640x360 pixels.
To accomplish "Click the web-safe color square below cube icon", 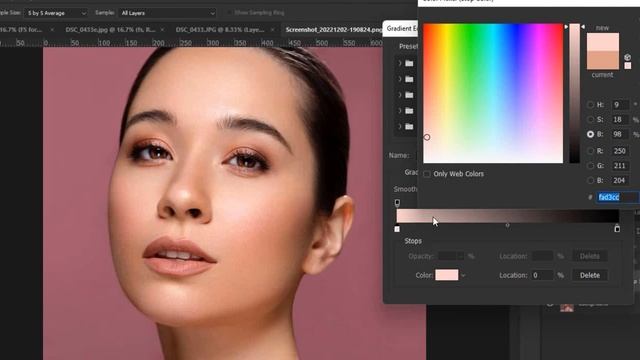I will [628, 65].
